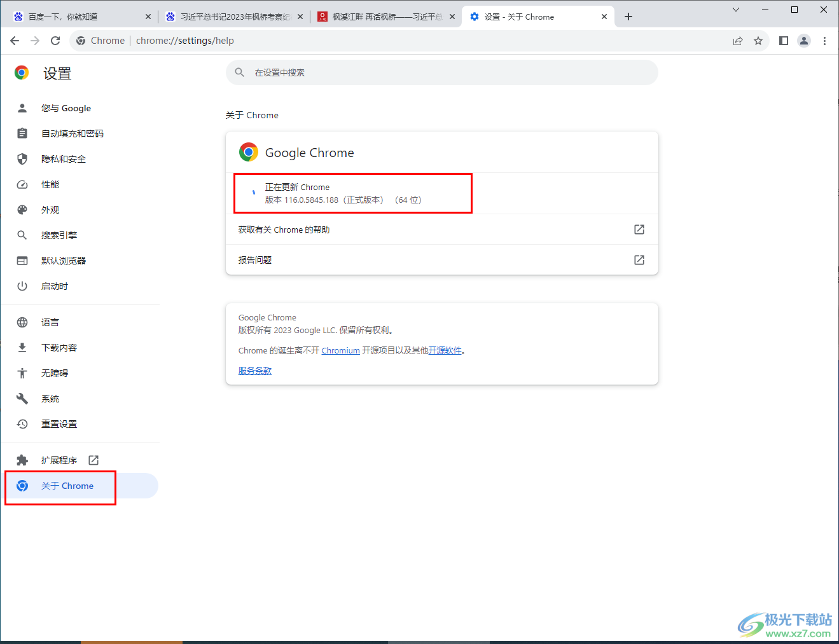The width and height of the screenshot is (839, 644).
Task: Open 启动时 settings section
Action: coord(80,286)
